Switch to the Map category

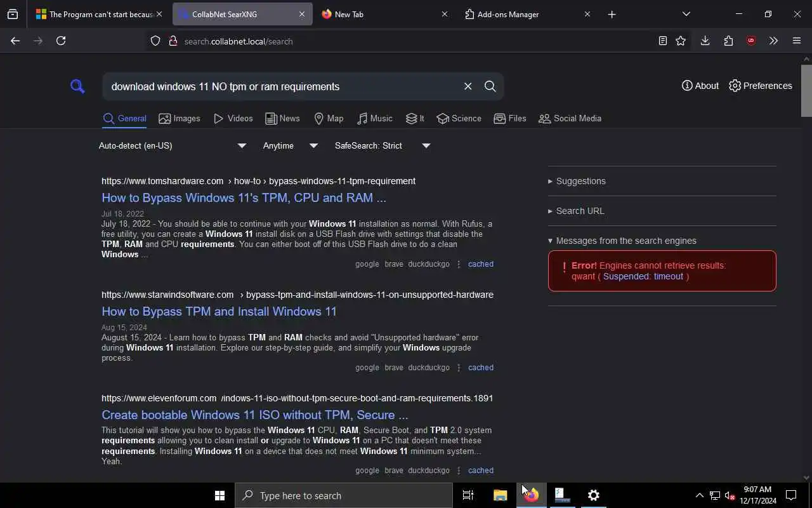click(329, 119)
